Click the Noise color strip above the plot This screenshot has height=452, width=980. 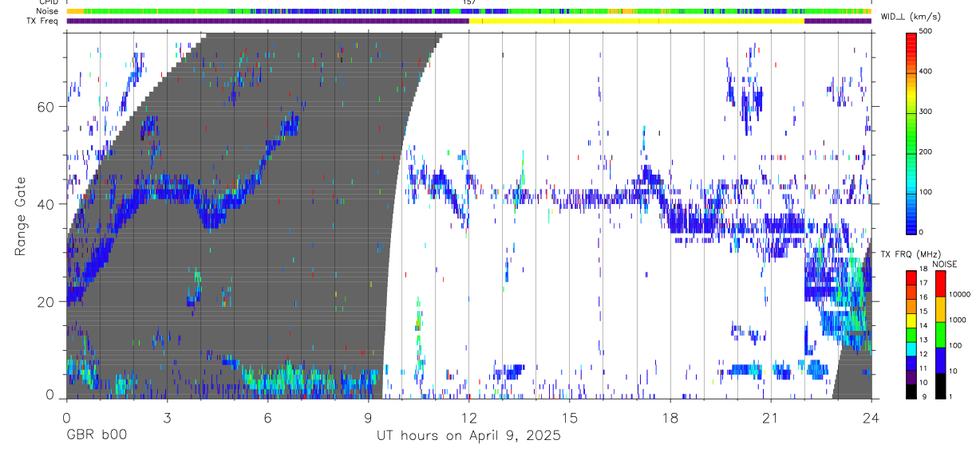click(469, 11)
